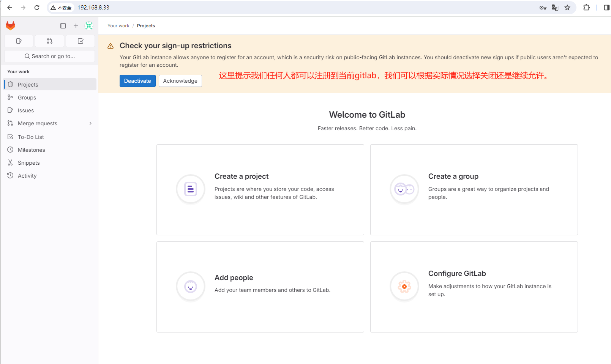Viewport: 611px width, 364px height.
Task: Click the Deactivate sign-ups button
Action: 137,81
